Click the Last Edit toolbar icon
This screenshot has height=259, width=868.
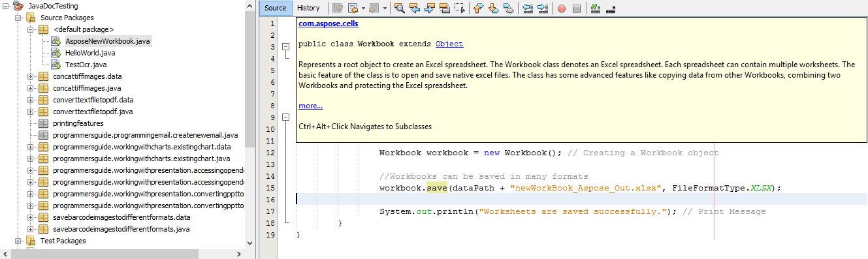point(338,8)
